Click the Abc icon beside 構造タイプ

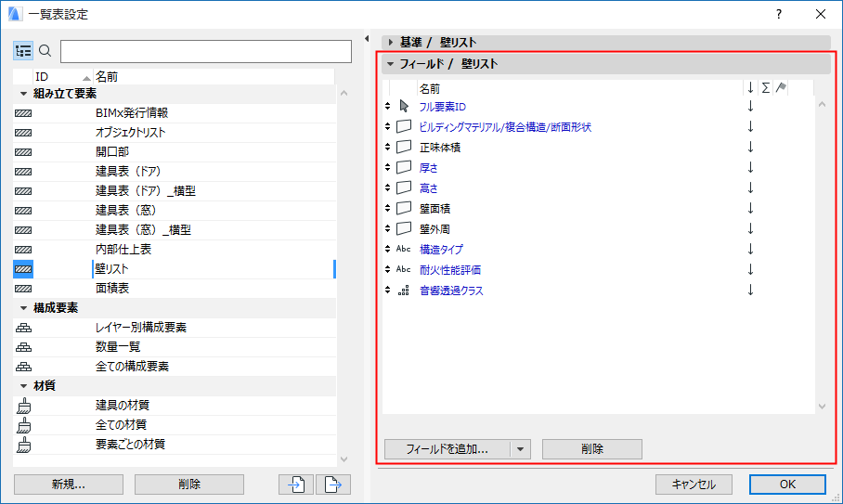[x=403, y=249]
